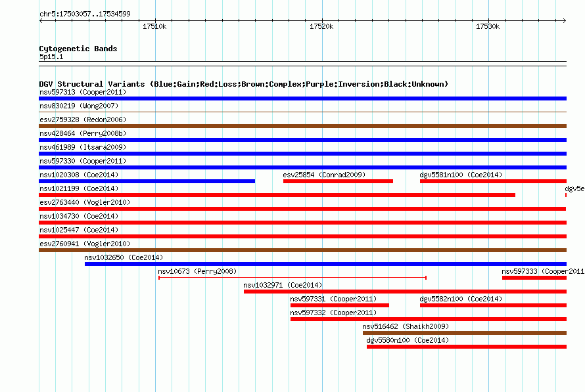Viewport: 585px width, 392px height.
Task: Click the truncated dgv5e variant label
Action: pyautogui.click(x=574, y=188)
